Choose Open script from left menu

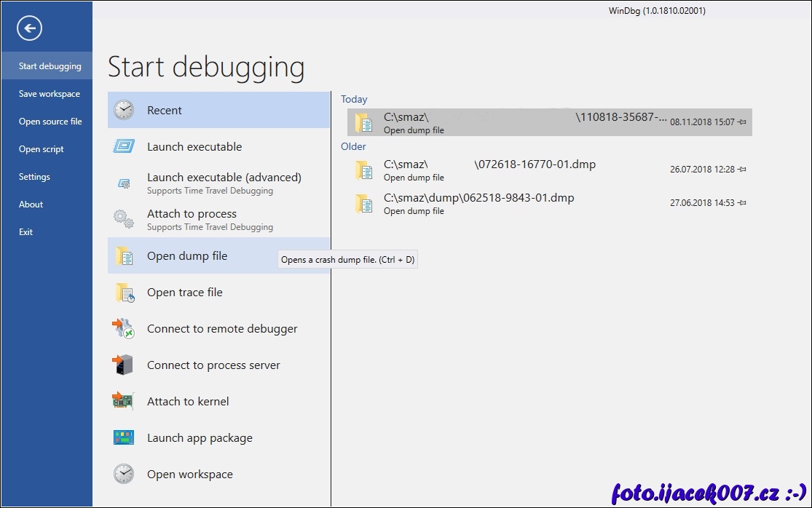pos(42,149)
